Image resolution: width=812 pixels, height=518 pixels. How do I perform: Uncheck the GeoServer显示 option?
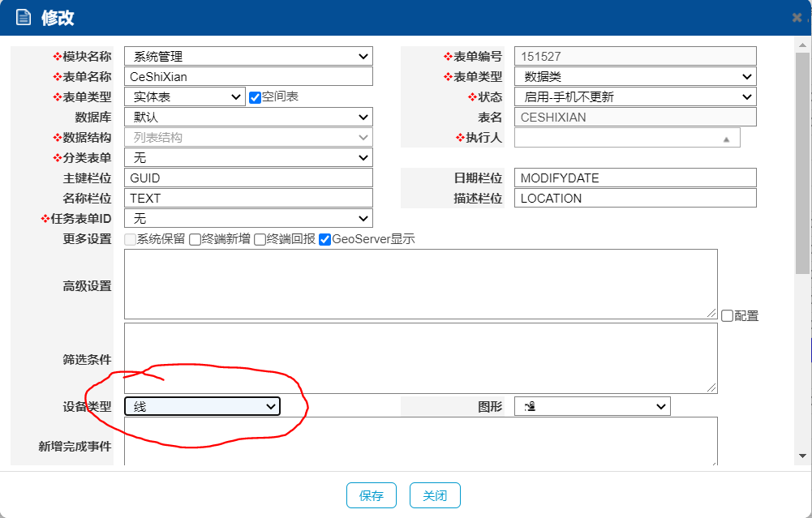click(x=324, y=240)
